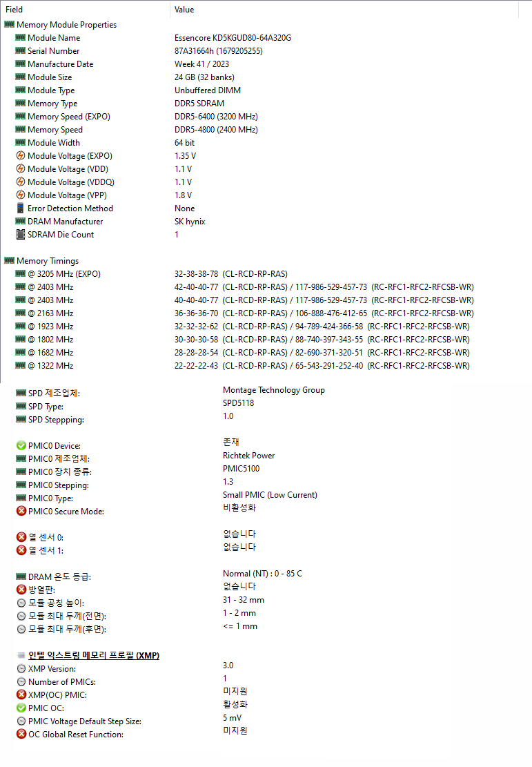Click the value DDR5-4800 (2400 MHz)
532x767 pixels.
(216, 130)
